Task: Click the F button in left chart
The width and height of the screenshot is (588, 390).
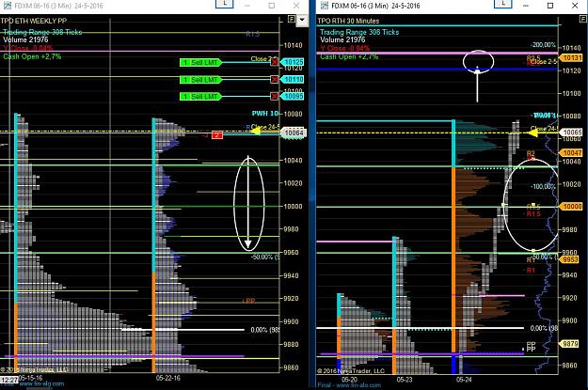Action: coord(292,19)
